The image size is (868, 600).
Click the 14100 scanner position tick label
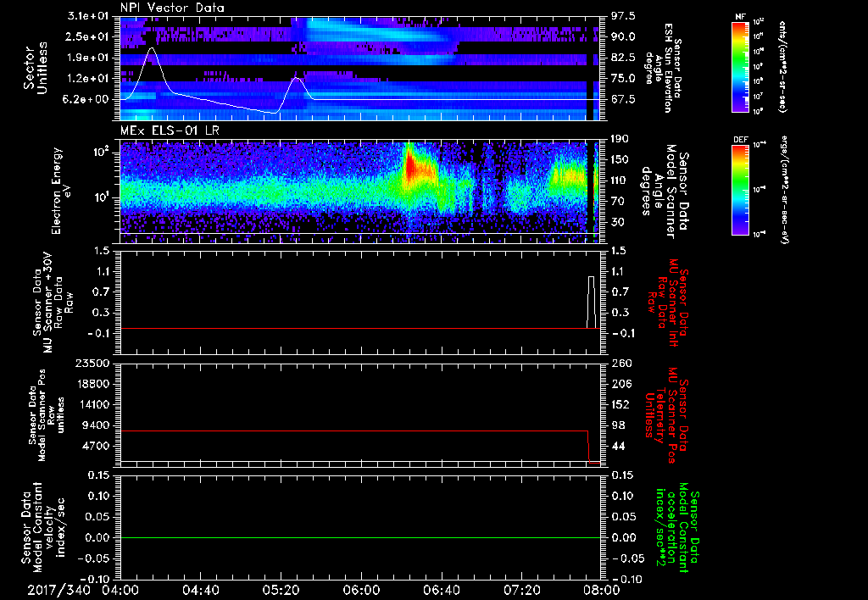[x=94, y=404]
